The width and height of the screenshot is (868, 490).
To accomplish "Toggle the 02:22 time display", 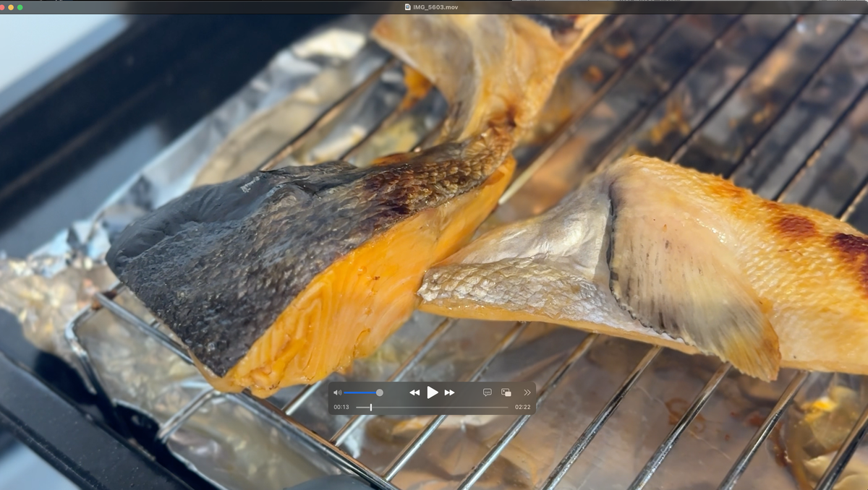I will pos(522,408).
